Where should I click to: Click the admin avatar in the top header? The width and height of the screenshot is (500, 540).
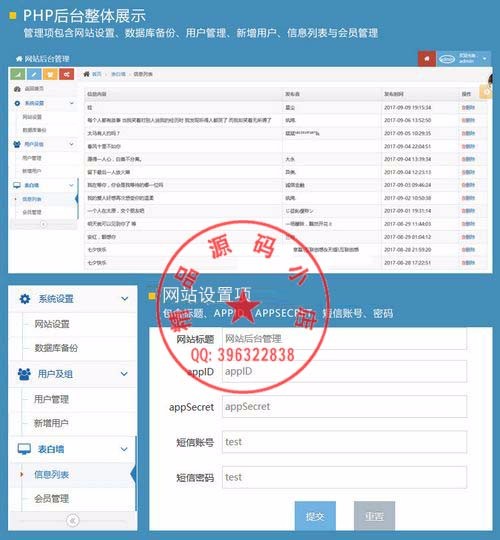[x=447, y=59]
